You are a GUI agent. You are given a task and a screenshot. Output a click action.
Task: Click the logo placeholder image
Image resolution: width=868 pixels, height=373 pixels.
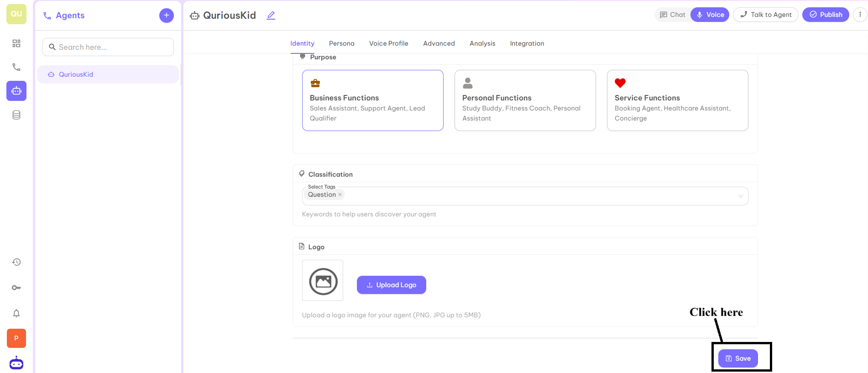323,280
